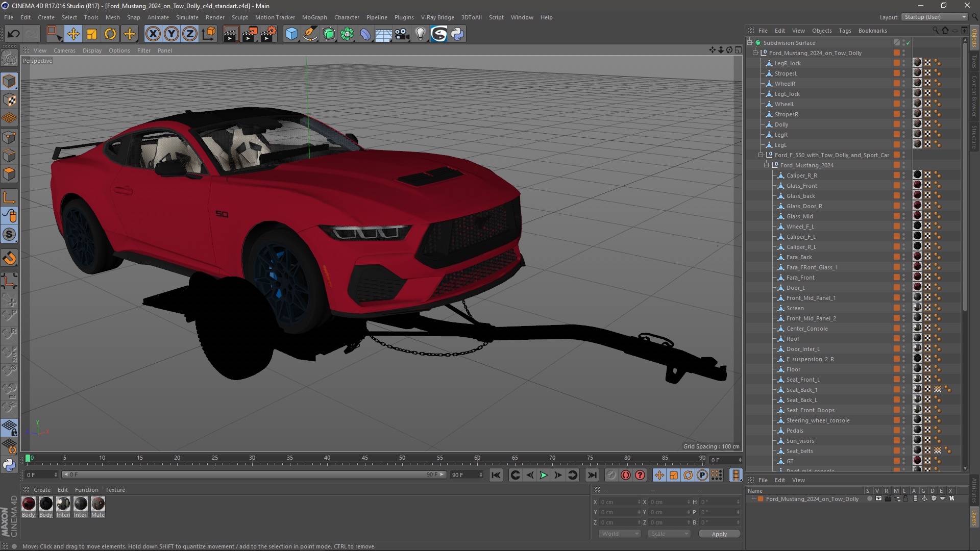
Task: Open the viewport Cameras menu
Action: [x=64, y=51]
